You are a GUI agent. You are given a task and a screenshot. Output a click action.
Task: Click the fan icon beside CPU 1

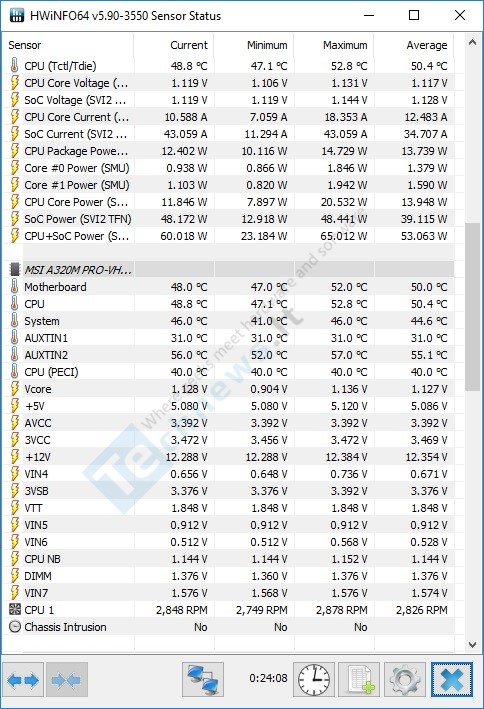pyautogui.click(x=14, y=610)
